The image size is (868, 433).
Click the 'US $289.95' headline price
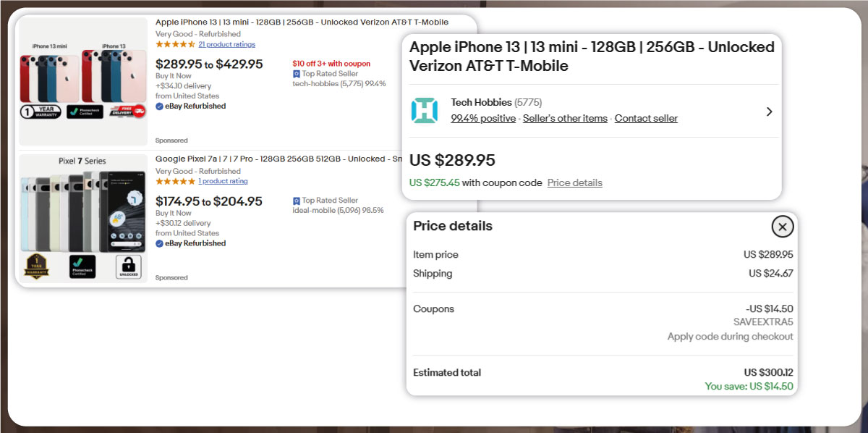pyautogui.click(x=452, y=160)
